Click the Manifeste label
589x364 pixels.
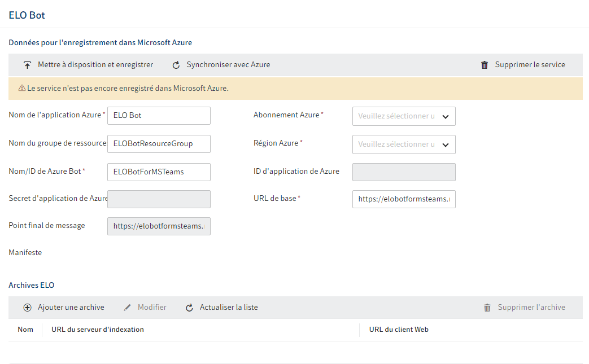click(x=25, y=253)
